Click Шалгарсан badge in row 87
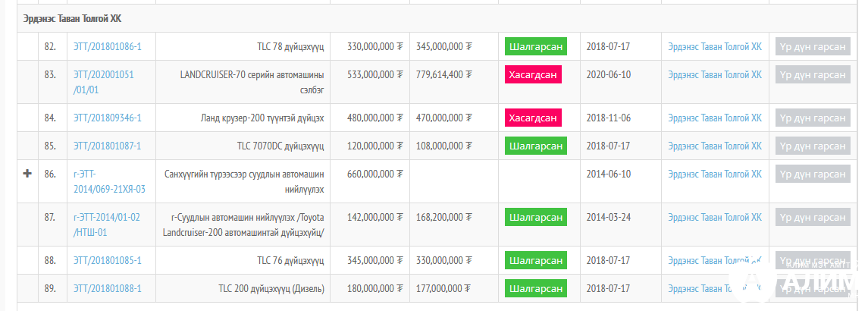Image resolution: width=868 pixels, height=311 pixels. pos(536,217)
